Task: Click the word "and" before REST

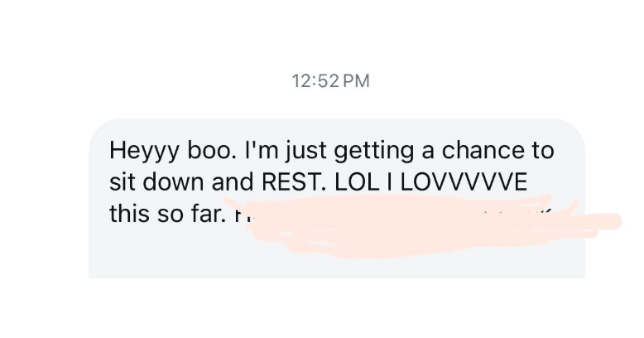Action: click(225, 183)
